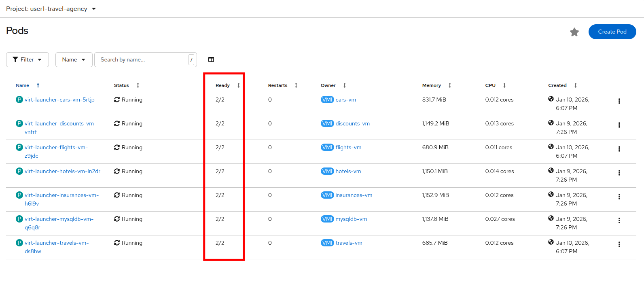Sort pods by Restarts column
The height and width of the screenshot is (284, 644).
pyautogui.click(x=278, y=85)
